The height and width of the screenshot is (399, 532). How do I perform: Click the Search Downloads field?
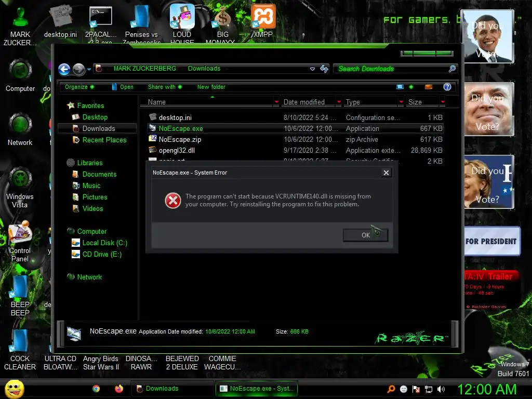point(390,69)
